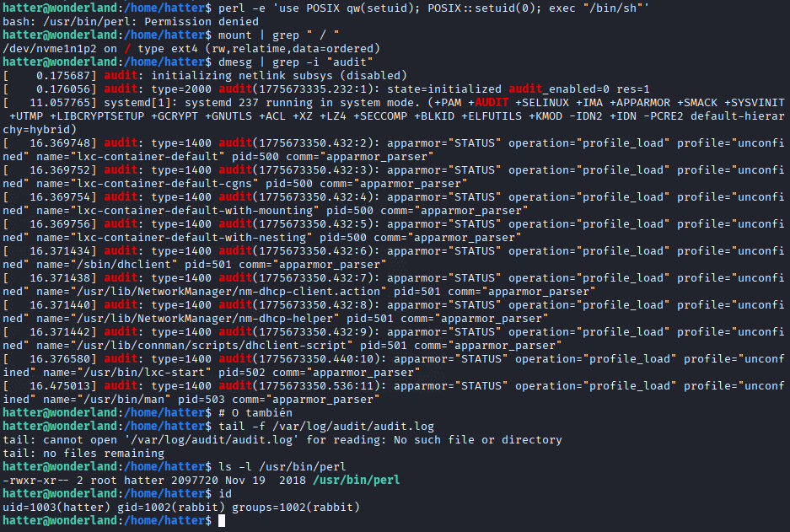Click the 'id' command at the prompt
This screenshot has width=790, height=532.
point(225,494)
